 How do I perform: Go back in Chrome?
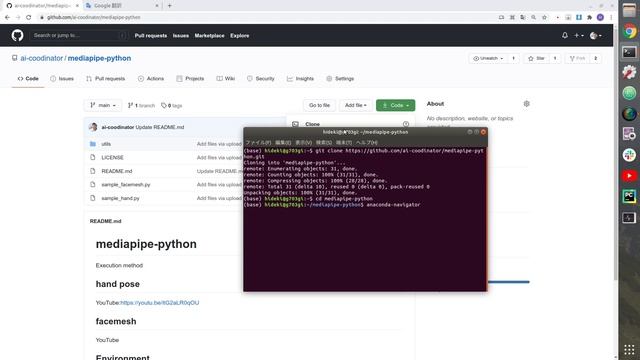click(x=7, y=17)
